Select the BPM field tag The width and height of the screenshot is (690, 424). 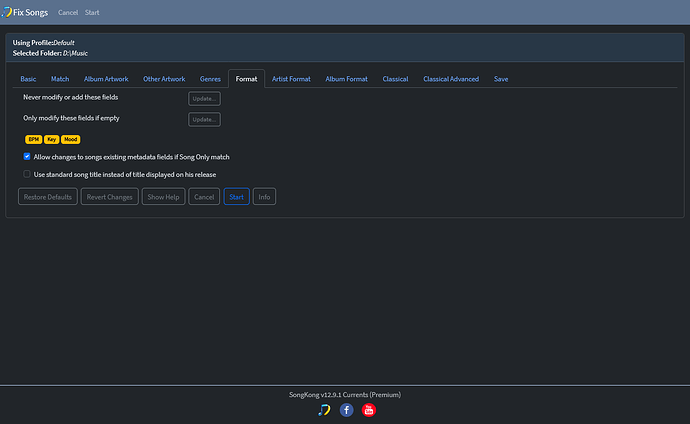[33, 139]
